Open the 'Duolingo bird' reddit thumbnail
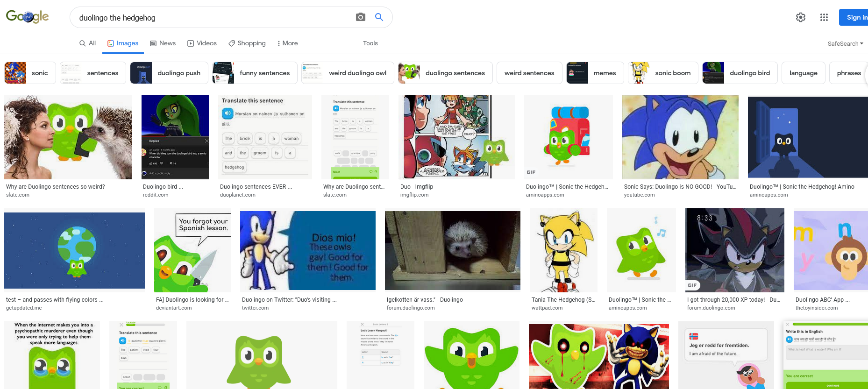This screenshot has height=389, width=868. [x=175, y=137]
